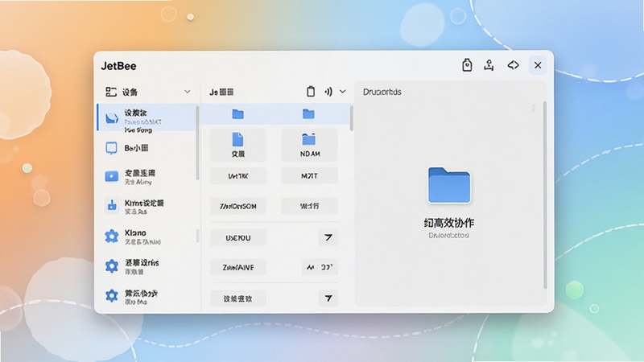Click the ZuwAIVE button
Image resolution: width=644 pixels, height=362 pixels.
pos(237,267)
